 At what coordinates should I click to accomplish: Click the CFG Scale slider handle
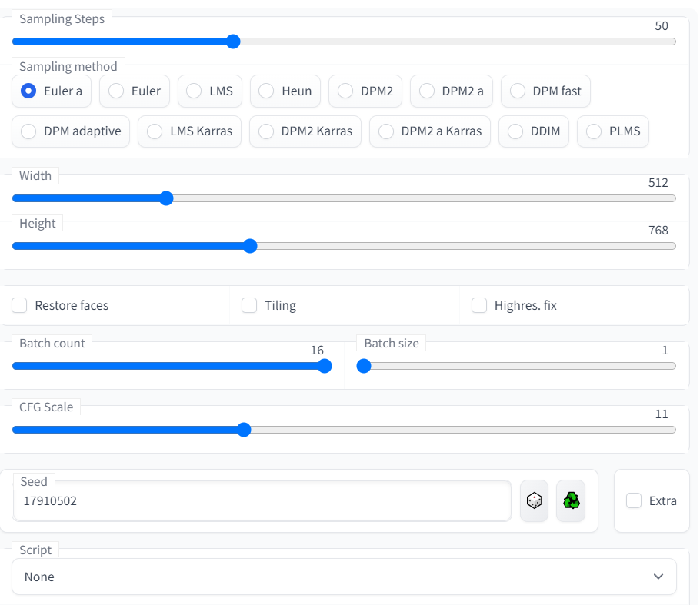pyautogui.click(x=244, y=430)
